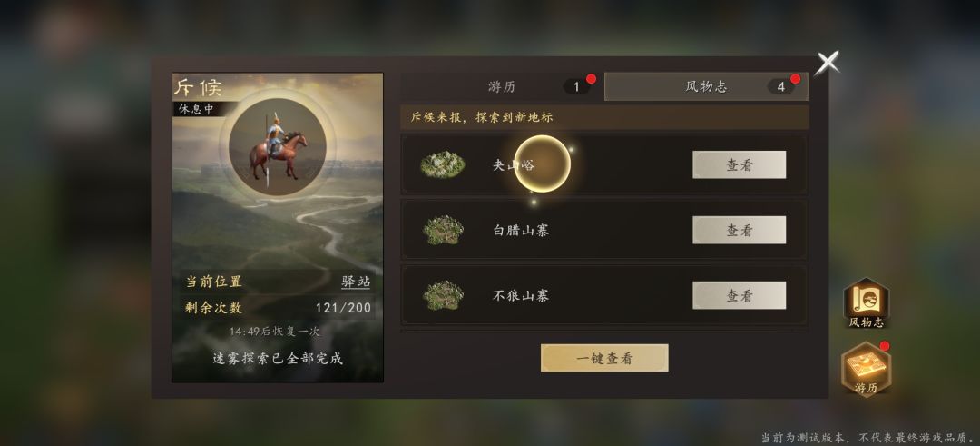Viewport: 980px width, 446px height.
Task: View 不狼山寨 using its 查看 button
Action: coord(739,295)
